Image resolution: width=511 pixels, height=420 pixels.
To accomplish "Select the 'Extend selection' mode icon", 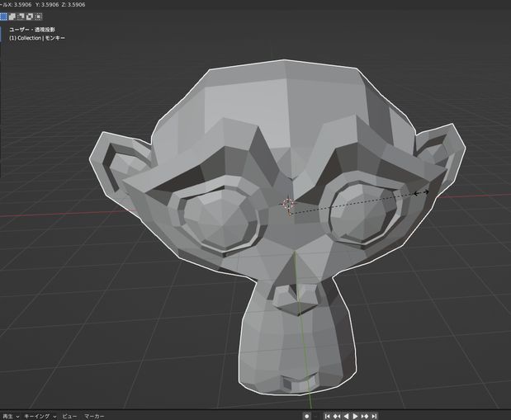I will coord(12,17).
